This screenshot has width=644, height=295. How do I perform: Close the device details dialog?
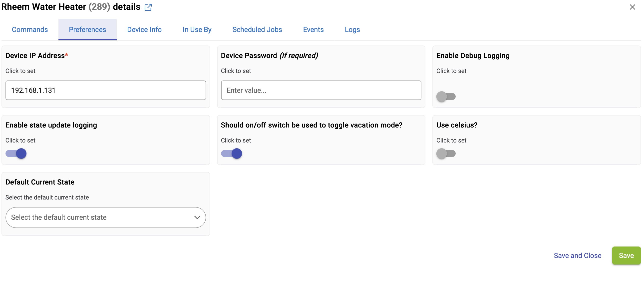click(x=632, y=7)
